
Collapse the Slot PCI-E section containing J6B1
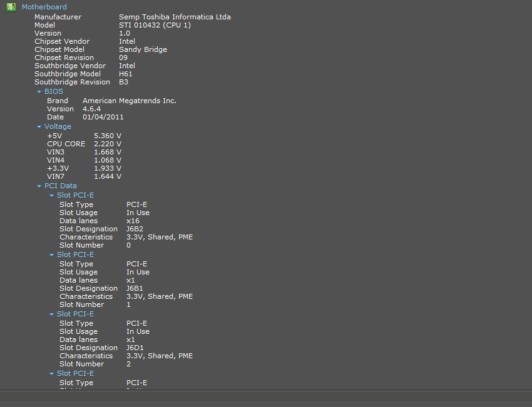coord(51,254)
